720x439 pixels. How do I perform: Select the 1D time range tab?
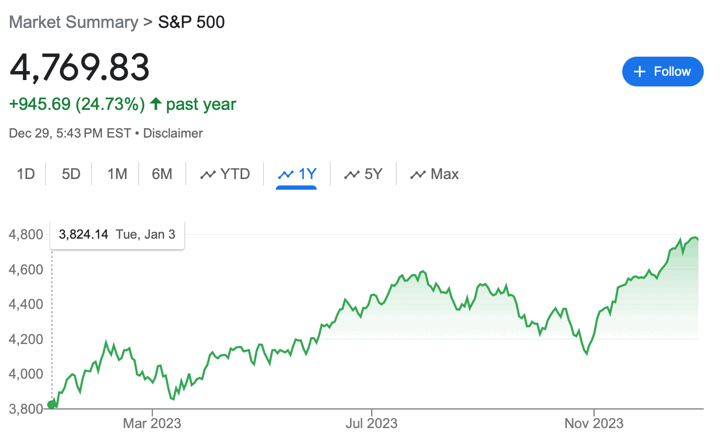tap(26, 174)
